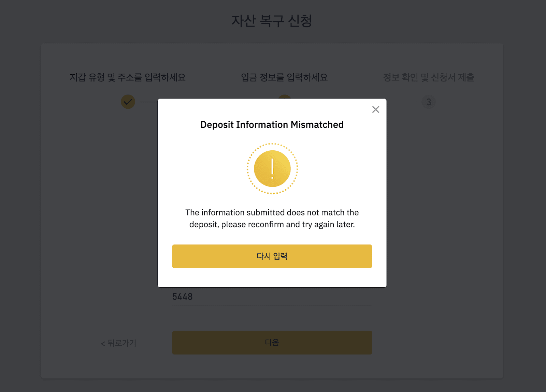546x392 pixels.
Task: Click the mismatch explanation message text
Action: 272,218
